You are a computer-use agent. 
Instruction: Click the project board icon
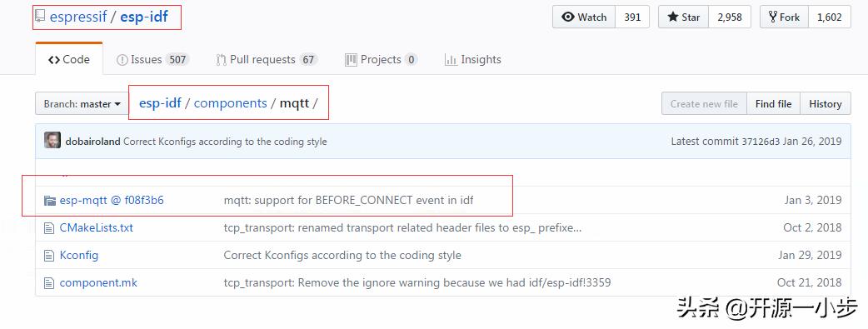[351, 60]
